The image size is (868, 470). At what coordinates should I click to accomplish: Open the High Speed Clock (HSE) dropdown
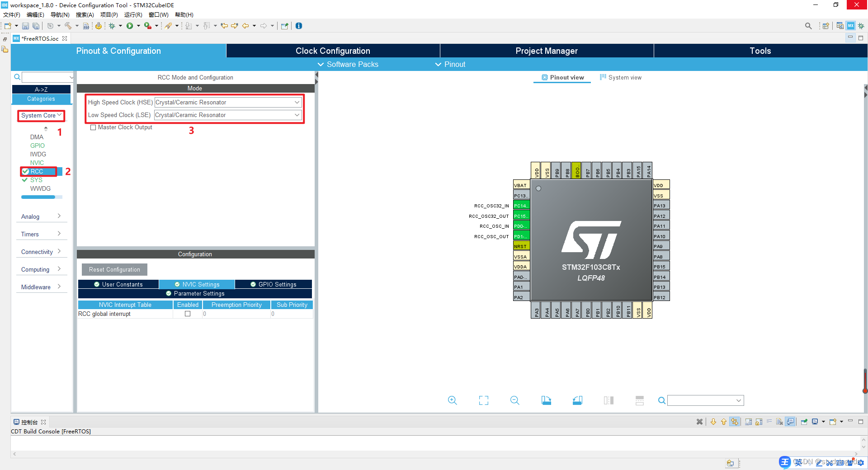[x=228, y=103]
